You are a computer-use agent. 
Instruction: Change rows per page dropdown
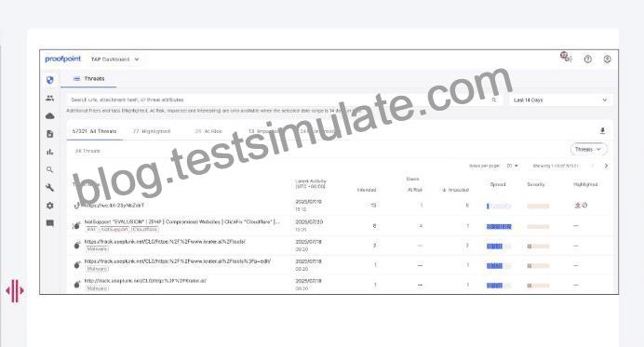click(512, 166)
